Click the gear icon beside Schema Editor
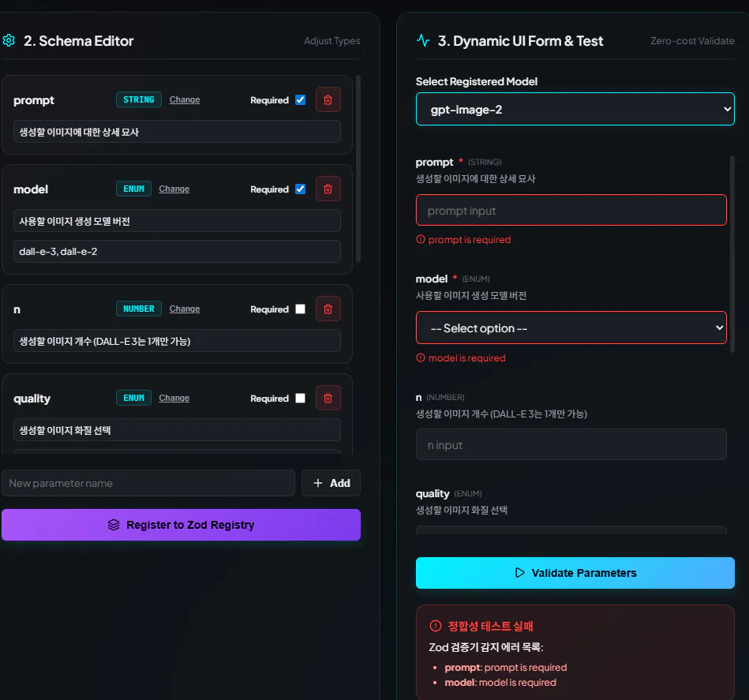Screen dimensions: 749x700 coord(9,40)
